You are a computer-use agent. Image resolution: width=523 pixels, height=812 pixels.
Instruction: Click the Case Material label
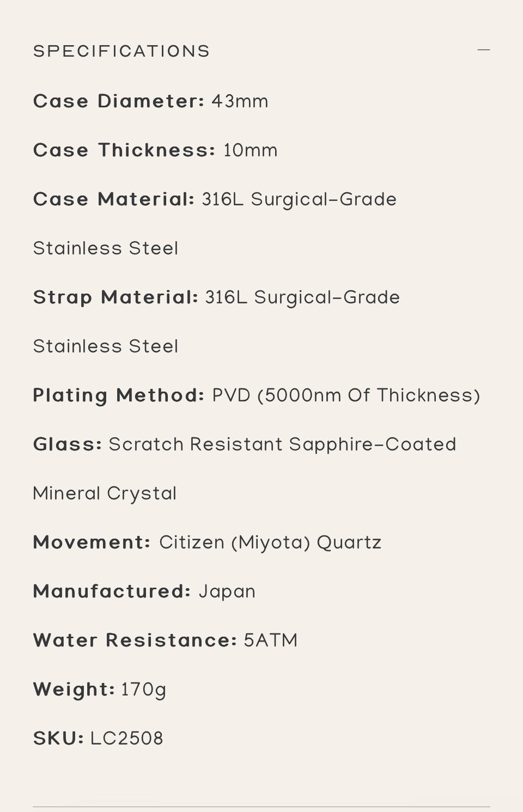(x=113, y=199)
